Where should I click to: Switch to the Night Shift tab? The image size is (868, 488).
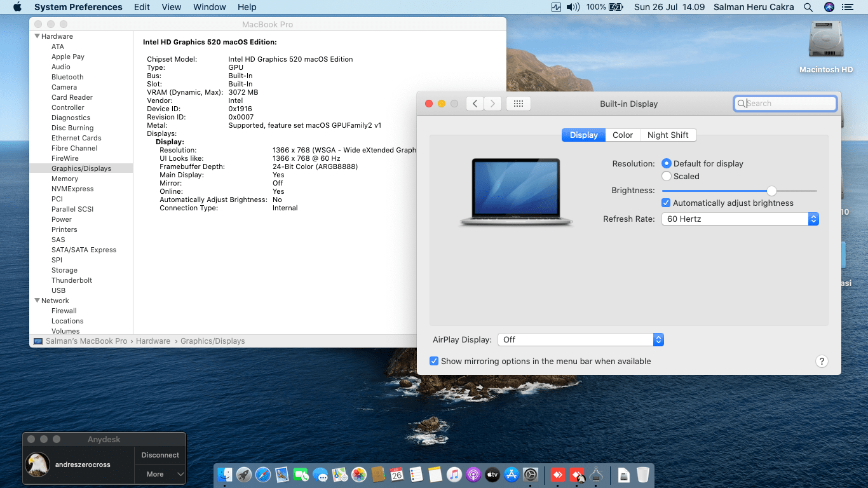point(668,135)
